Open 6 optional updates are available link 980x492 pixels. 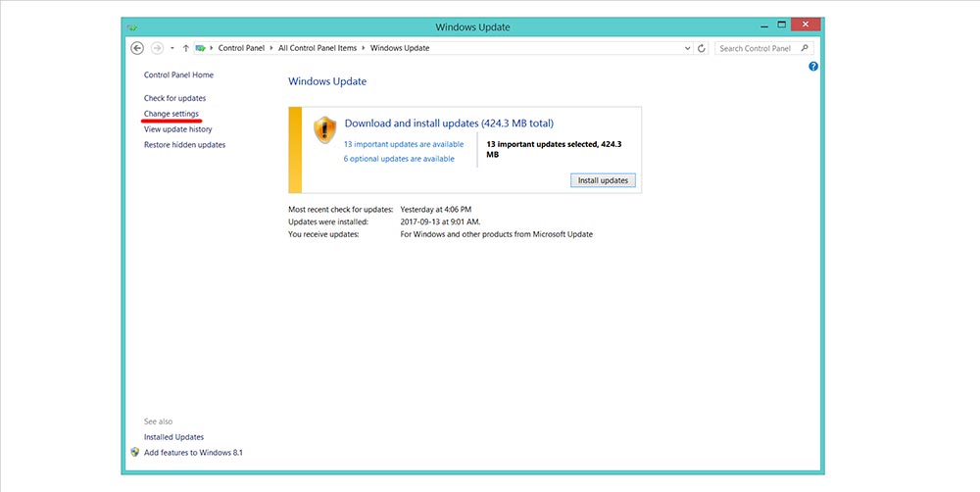point(399,159)
